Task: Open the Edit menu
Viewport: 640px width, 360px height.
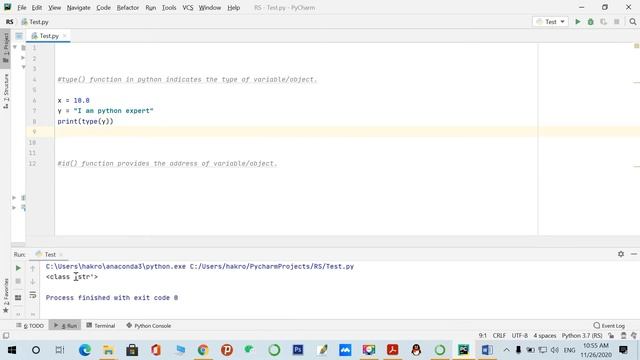Action: (37, 8)
